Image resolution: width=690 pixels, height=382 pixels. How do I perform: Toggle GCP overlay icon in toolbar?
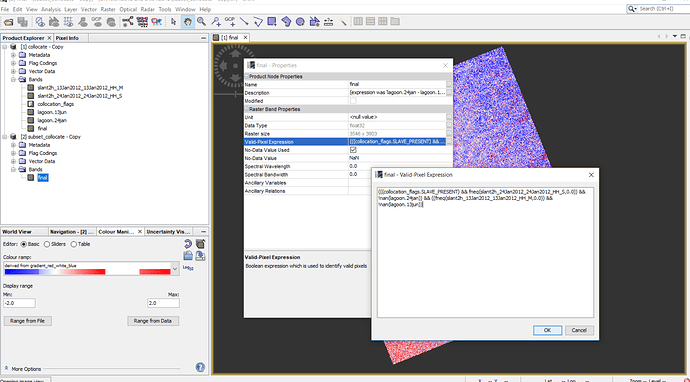[97, 22]
